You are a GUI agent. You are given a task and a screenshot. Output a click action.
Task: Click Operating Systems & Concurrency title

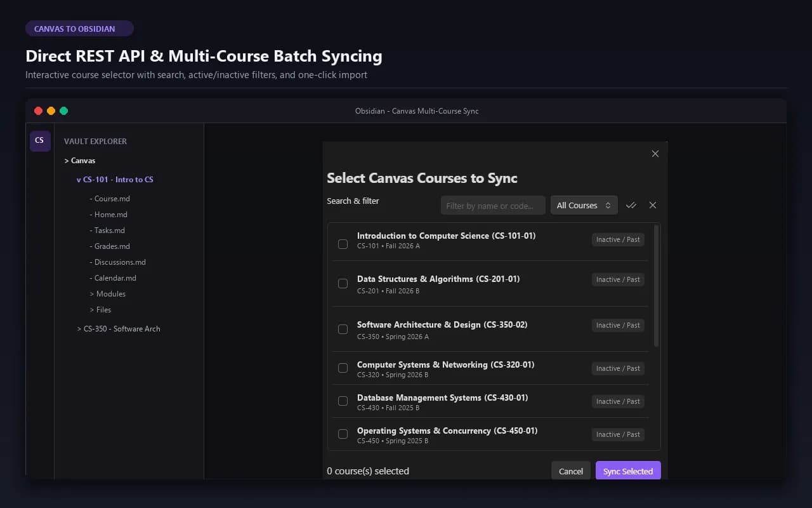pyautogui.click(x=447, y=431)
